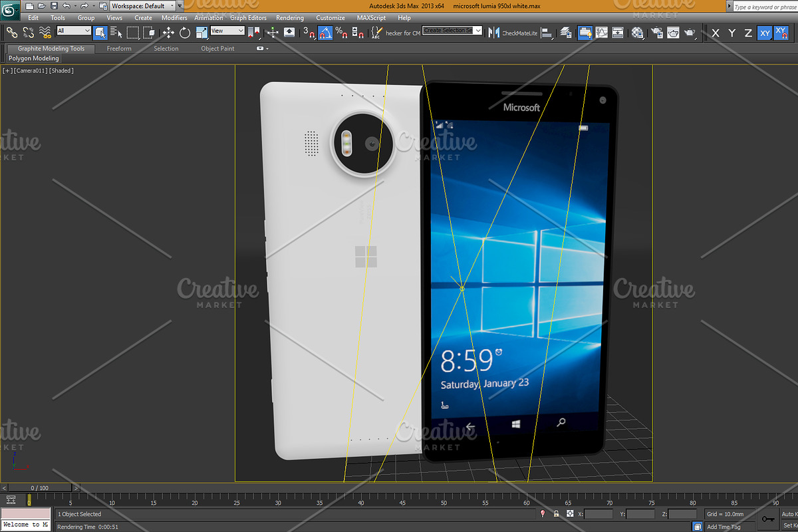Open Curve Editor
This screenshot has height=532, width=798.
pos(602,32)
